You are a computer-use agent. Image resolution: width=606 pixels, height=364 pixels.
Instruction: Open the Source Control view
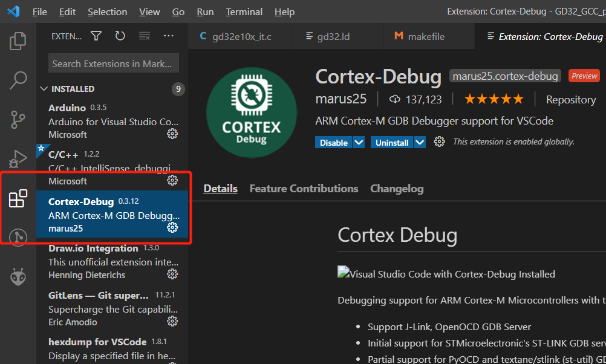click(18, 120)
